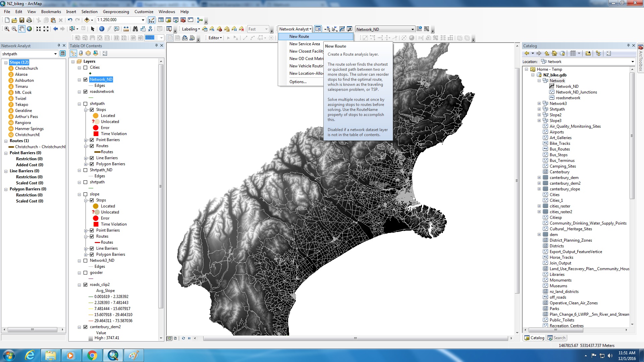Undo the last action
The height and width of the screenshot is (362, 644).
point(70,20)
